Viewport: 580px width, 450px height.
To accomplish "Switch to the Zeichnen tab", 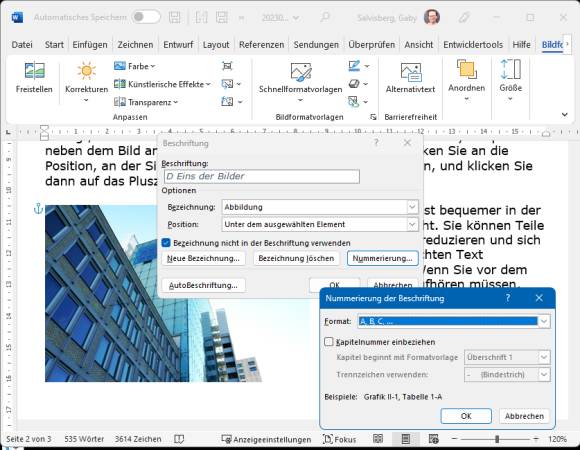I will coord(135,45).
